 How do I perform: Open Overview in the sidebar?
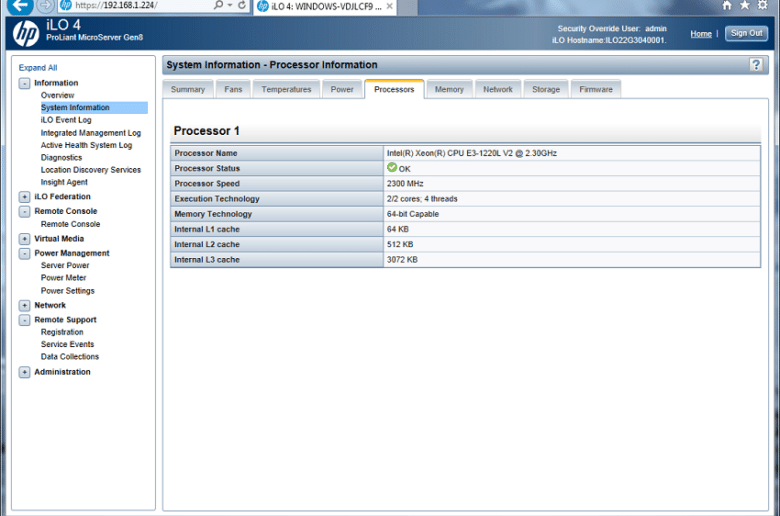tap(57, 95)
